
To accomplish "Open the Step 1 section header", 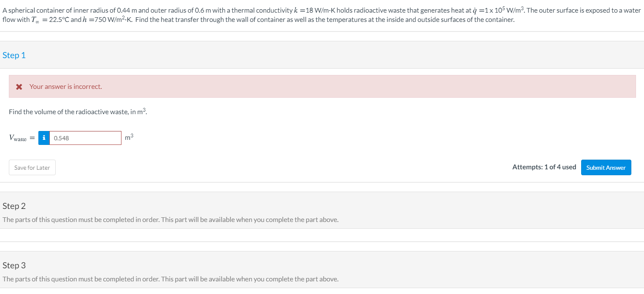I will (x=14, y=55).
